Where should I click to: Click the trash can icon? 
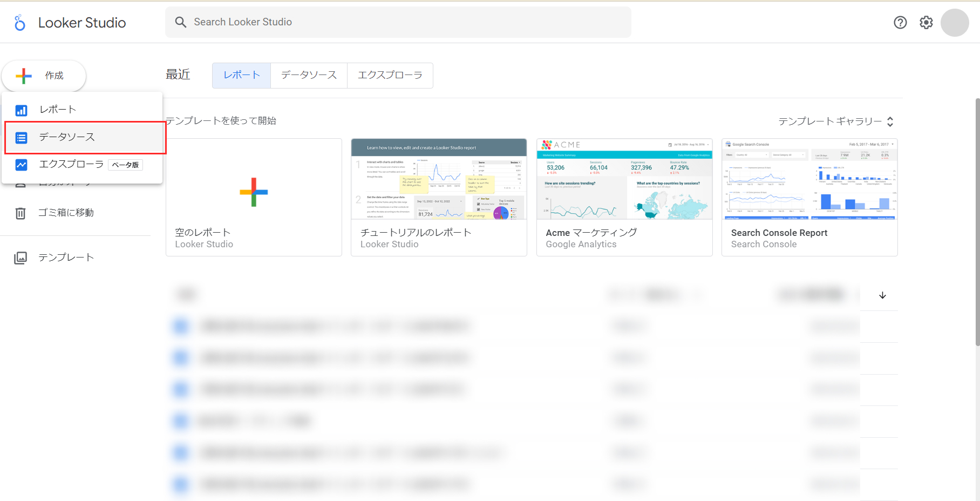21,213
